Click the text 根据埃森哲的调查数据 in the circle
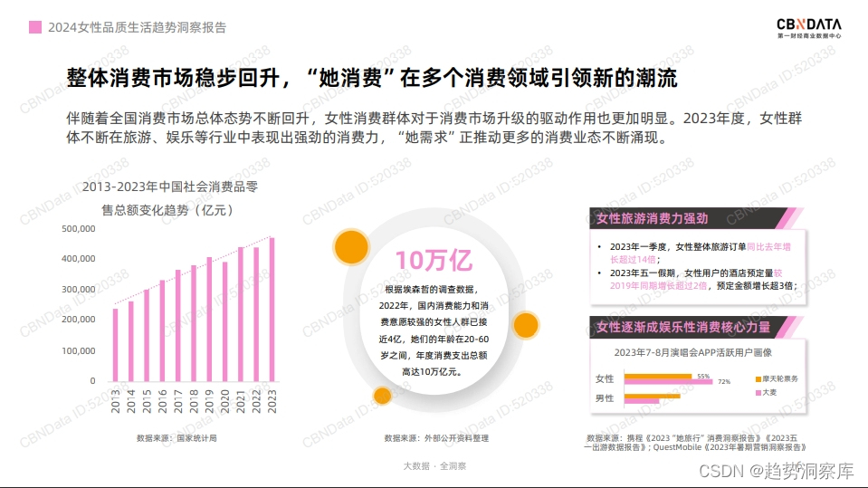 431,289
